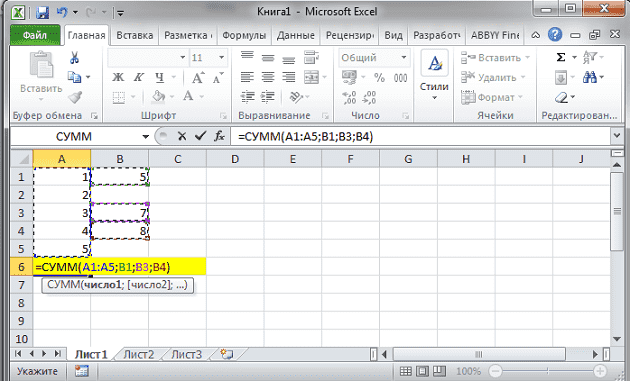The width and height of the screenshot is (630, 381).
Task: Confirm formula with the checkmark icon
Action: pyautogui.click(x=200, y=136)
